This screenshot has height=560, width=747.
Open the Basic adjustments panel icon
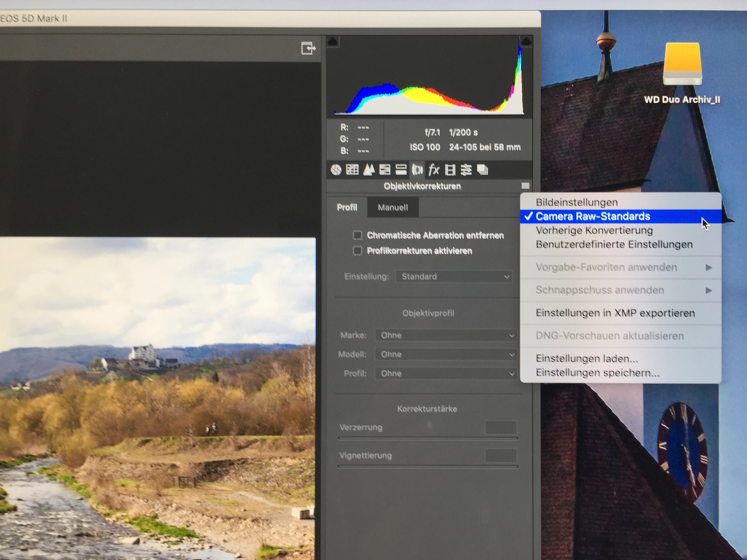pyautogui.click(x=336, y=170)
